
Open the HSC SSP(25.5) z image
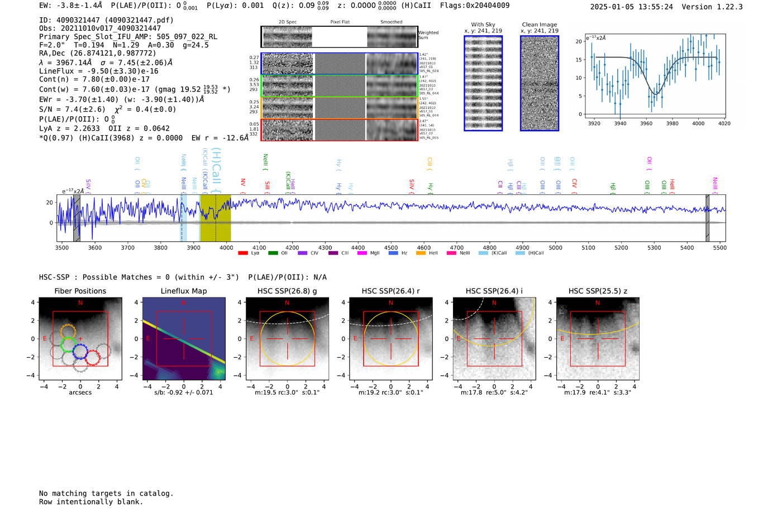[x=598, y=339]
